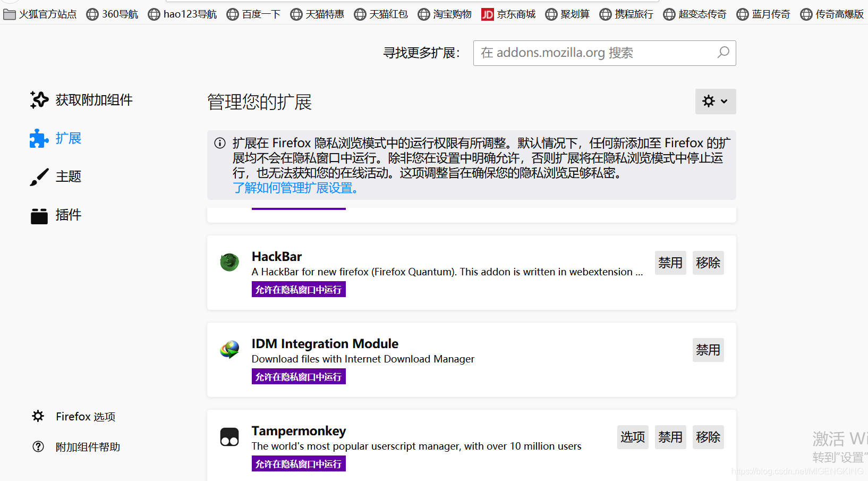Click the Tampermonkey extension icon

tap(229, 437)
